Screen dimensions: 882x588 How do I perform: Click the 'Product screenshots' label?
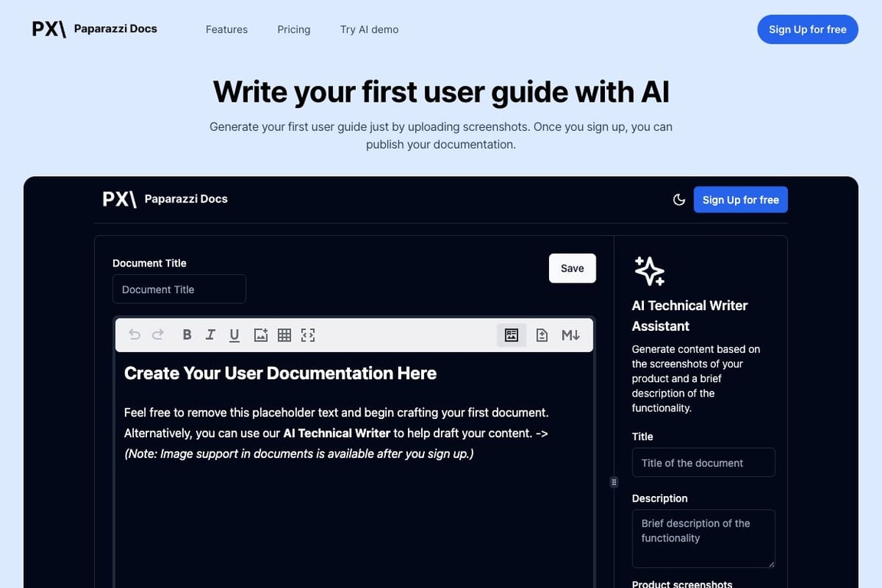[681, 583]
